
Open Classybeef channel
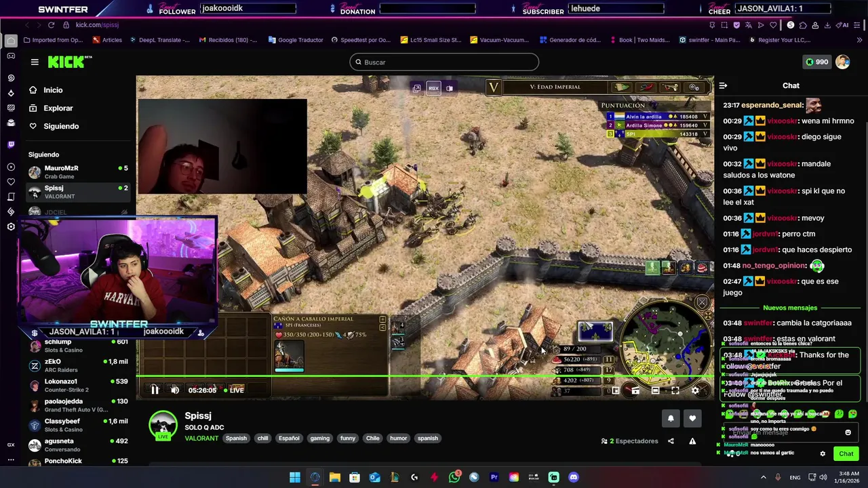[78, 425]
